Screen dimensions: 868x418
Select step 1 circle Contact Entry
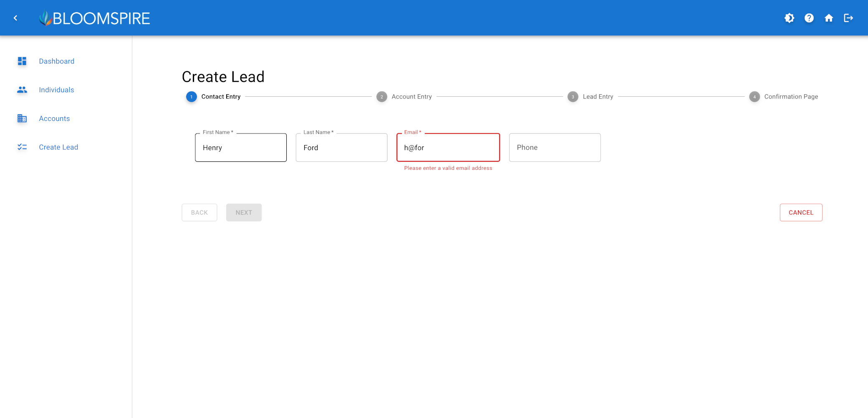coord(192,97)
